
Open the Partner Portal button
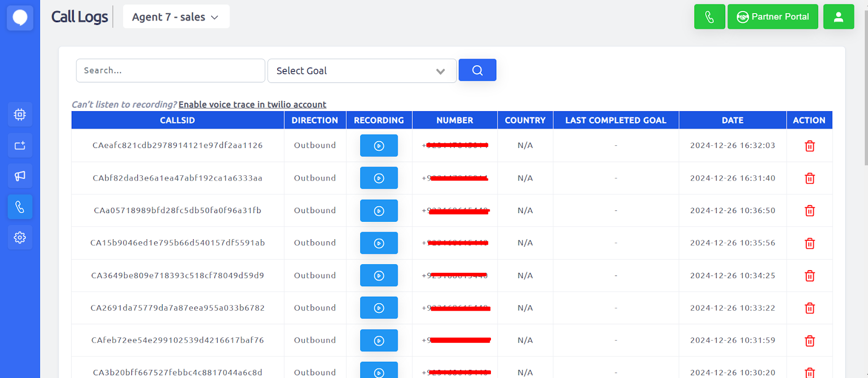click(772, 17)
